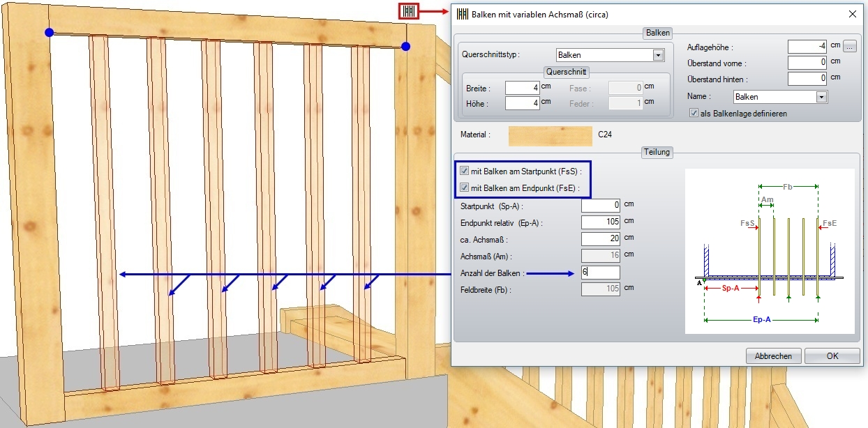Toggle 'mit Balken am Startpunkt (FsS)' checkbox

point(464,171)
